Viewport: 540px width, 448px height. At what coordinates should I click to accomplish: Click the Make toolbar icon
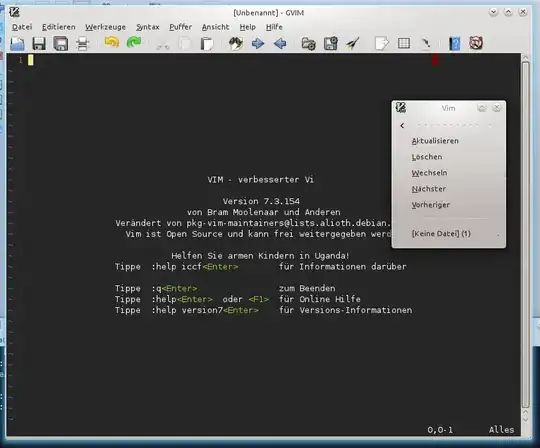(382, 43)
